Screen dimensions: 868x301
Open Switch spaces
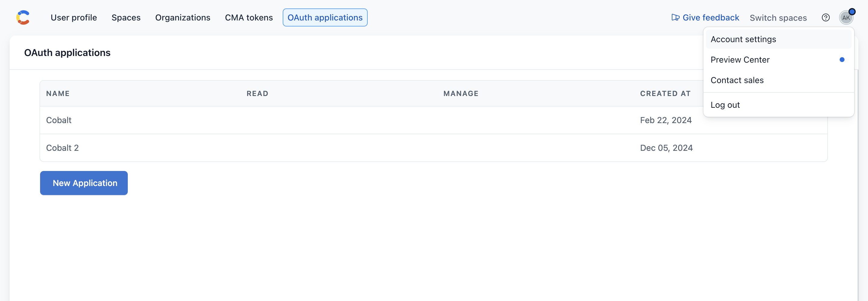[778, 17]
